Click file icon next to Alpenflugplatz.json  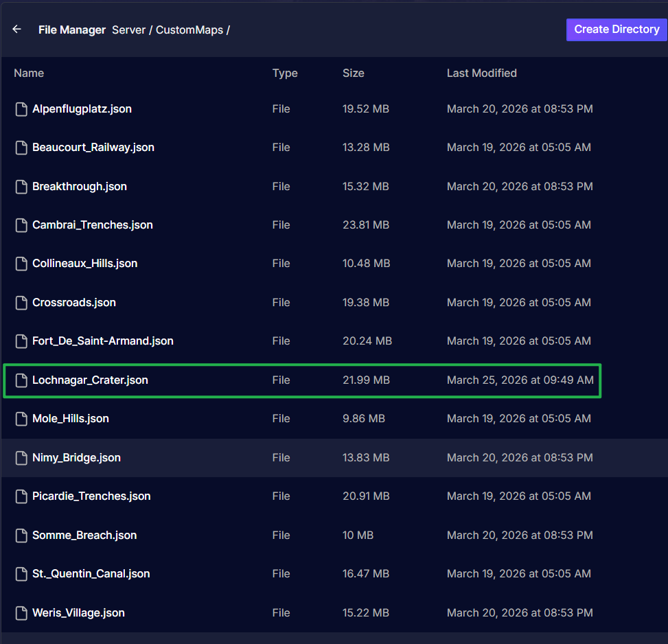coord(21,109)
